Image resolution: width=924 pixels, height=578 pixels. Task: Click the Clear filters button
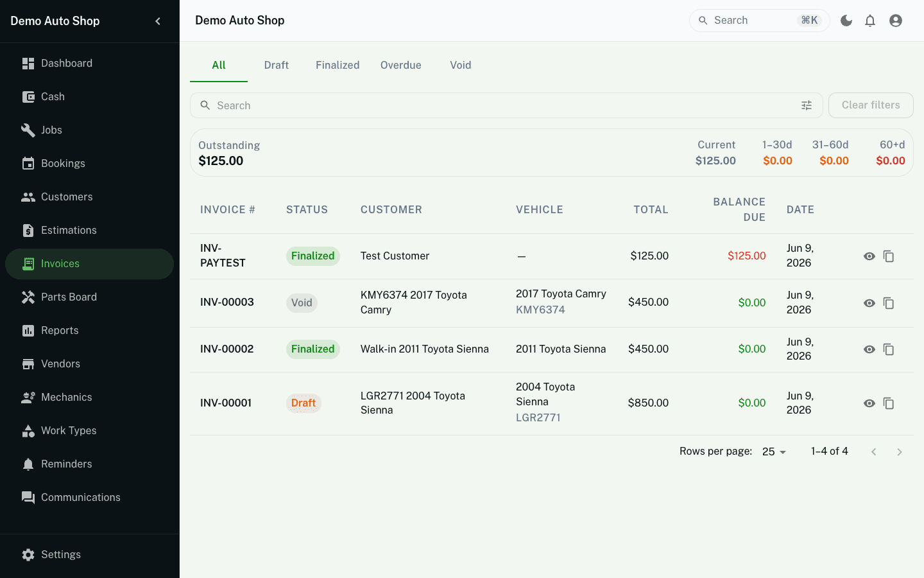click(x=871, y=105)
